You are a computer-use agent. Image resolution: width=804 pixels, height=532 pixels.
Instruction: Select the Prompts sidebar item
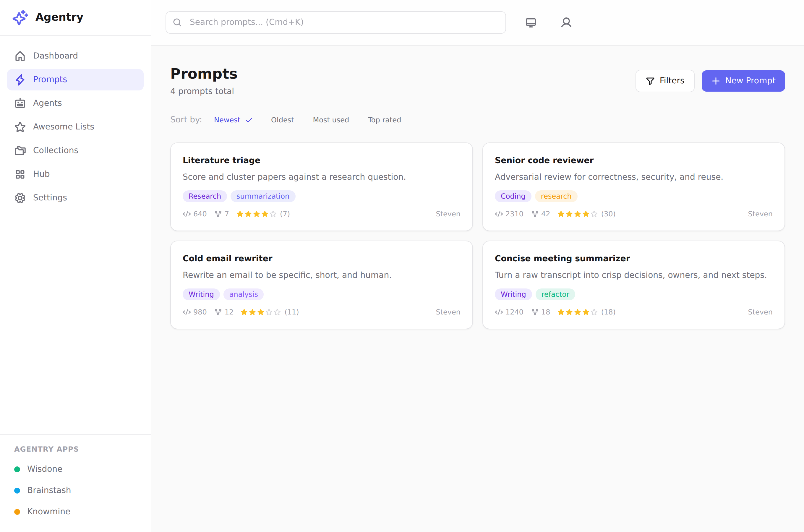click(75, 80)
